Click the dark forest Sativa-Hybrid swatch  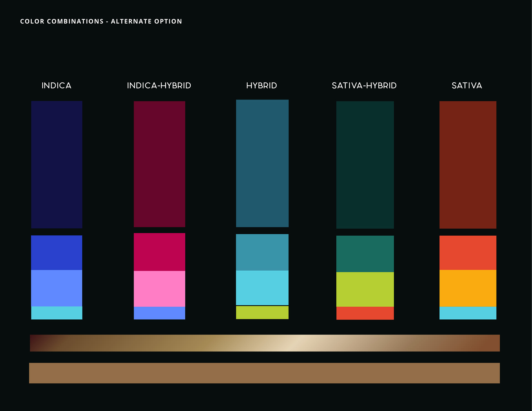[x=365, y=165]
